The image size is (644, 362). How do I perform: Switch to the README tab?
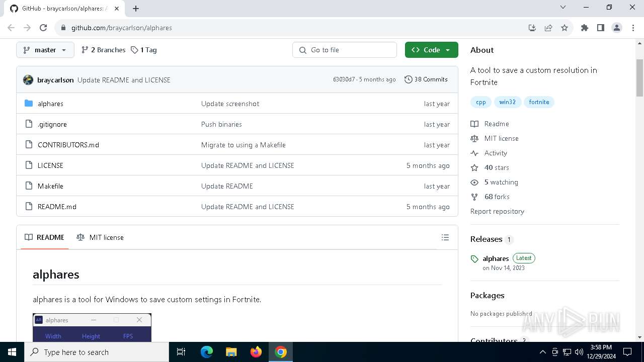click(x=44, y=237)
